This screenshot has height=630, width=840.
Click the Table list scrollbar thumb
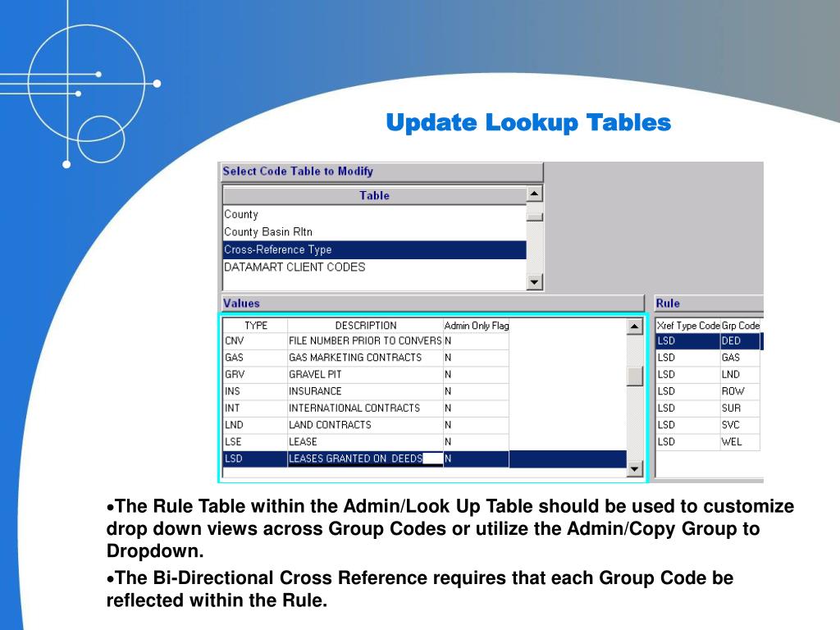[534, 217]
